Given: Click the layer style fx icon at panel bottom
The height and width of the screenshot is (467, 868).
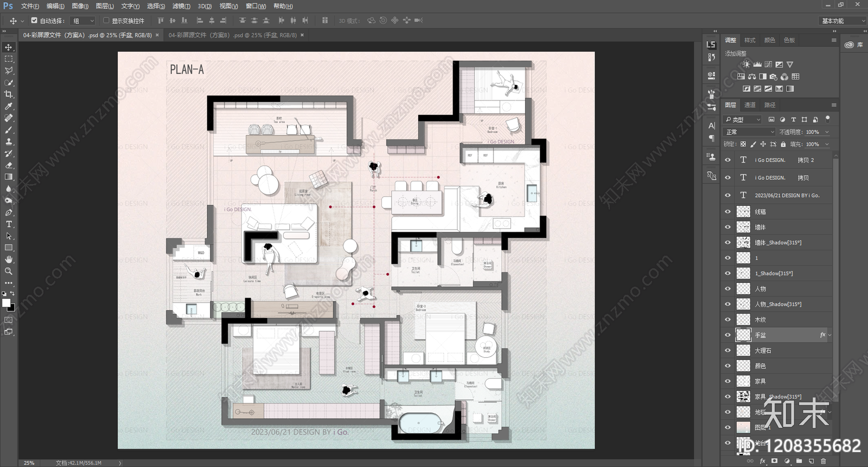Looking at the screenshot, I should (762, 461).
